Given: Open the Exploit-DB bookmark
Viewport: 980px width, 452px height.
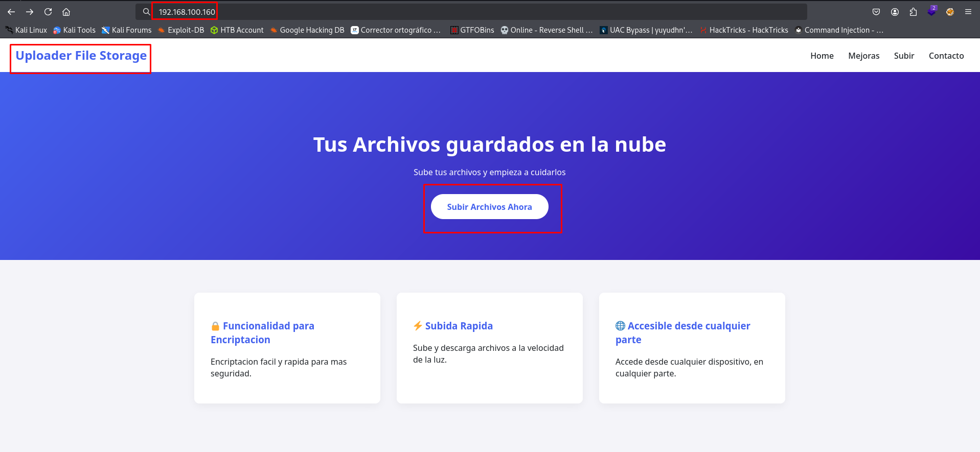Looking at the screenshot, I should [x=181, y=30].
